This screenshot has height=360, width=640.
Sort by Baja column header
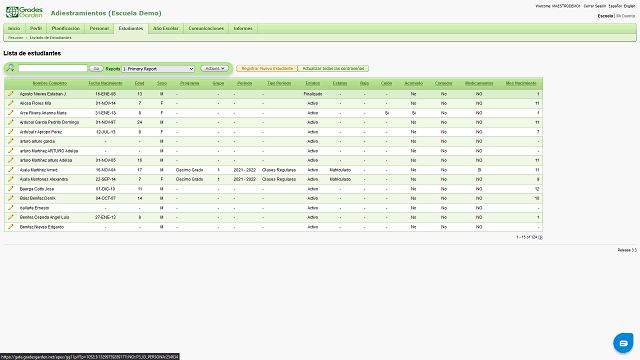pyautogui.click(x=364, y=83)
